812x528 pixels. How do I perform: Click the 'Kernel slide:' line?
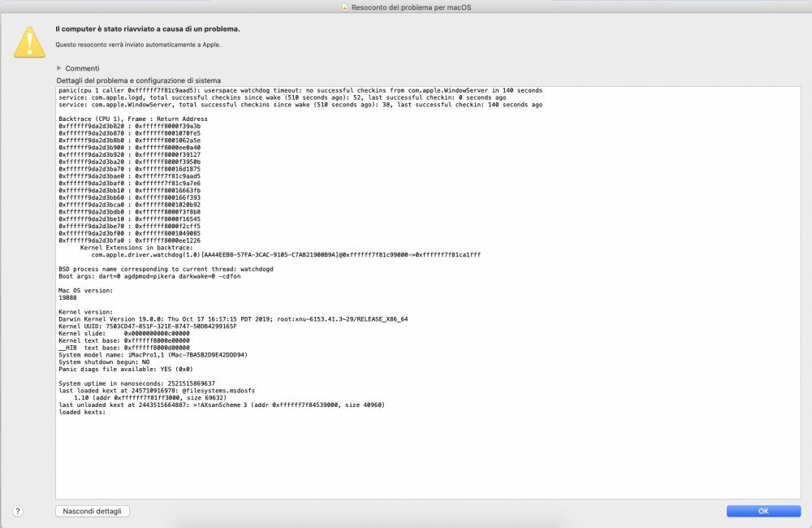coord(124,334)
